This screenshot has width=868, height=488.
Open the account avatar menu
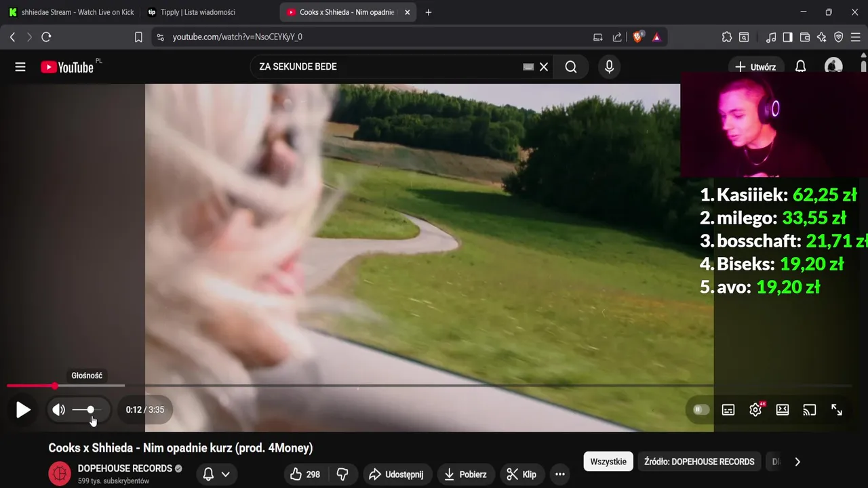[833, 66]
